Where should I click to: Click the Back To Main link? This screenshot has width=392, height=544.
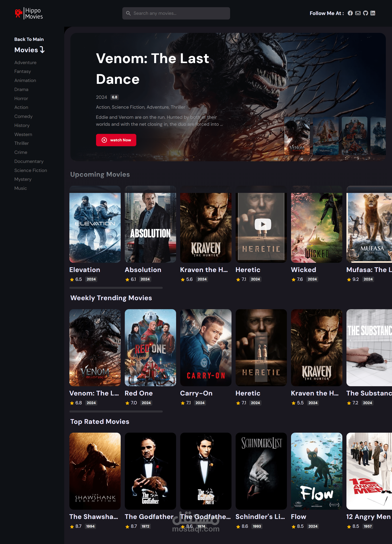29,39
